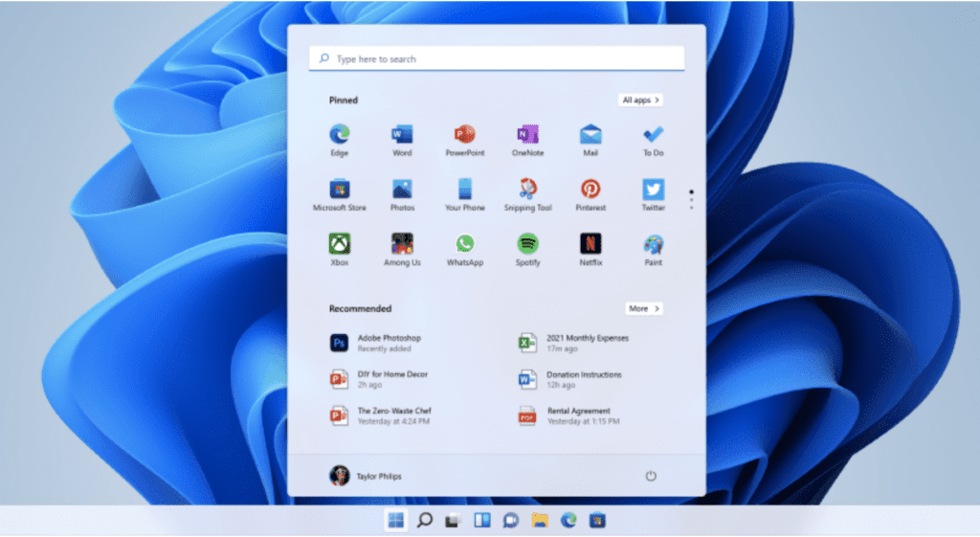
Task: Click the Windows Start button on taskbar
Action: (x=395, y=520)
